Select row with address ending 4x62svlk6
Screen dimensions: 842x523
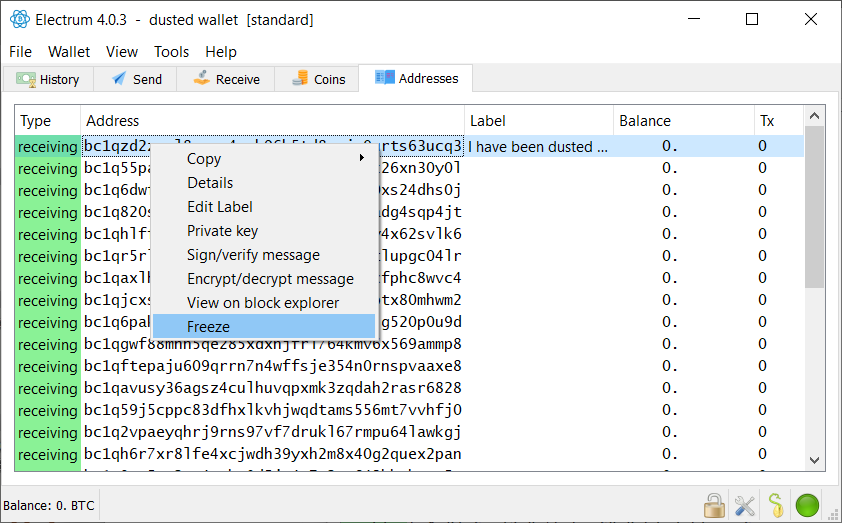click(409, 234)
